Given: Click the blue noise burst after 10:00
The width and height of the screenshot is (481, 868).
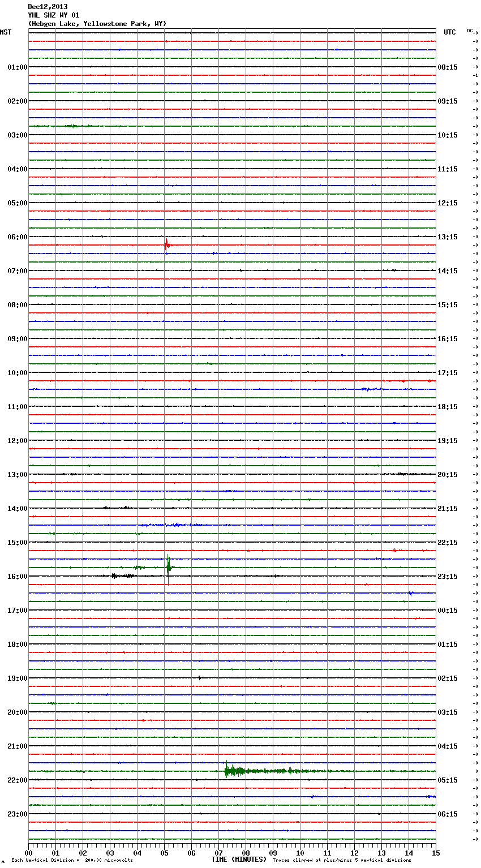Looking at the screenshot, I should tap(372, 389).
